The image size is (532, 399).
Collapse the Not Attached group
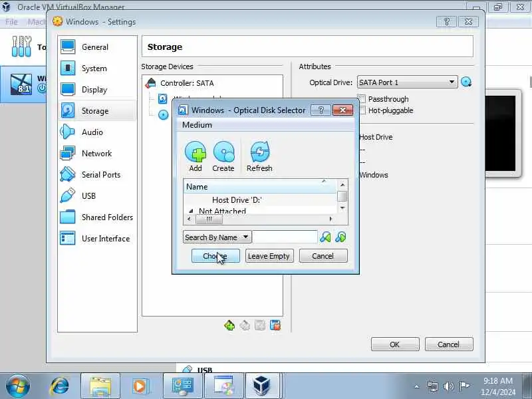pyautogui.click(x=191, y=211)
